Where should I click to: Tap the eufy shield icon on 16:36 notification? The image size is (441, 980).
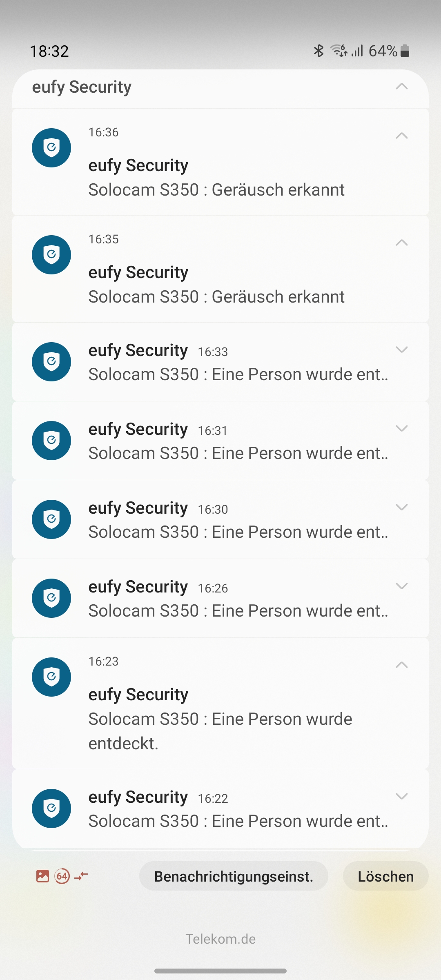click(x=51, y=148)
